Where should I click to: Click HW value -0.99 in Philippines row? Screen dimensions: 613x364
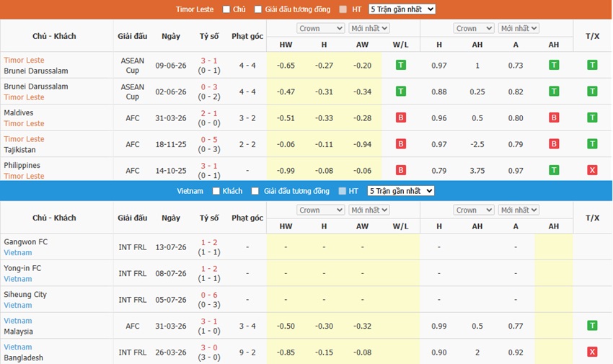click(x=286, y=171)
